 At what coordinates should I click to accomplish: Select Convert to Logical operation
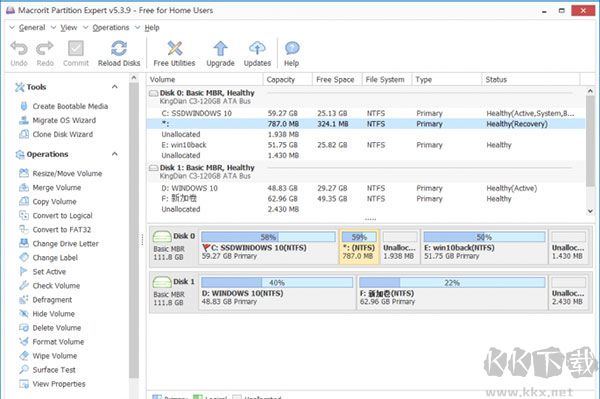coord(56,216)
